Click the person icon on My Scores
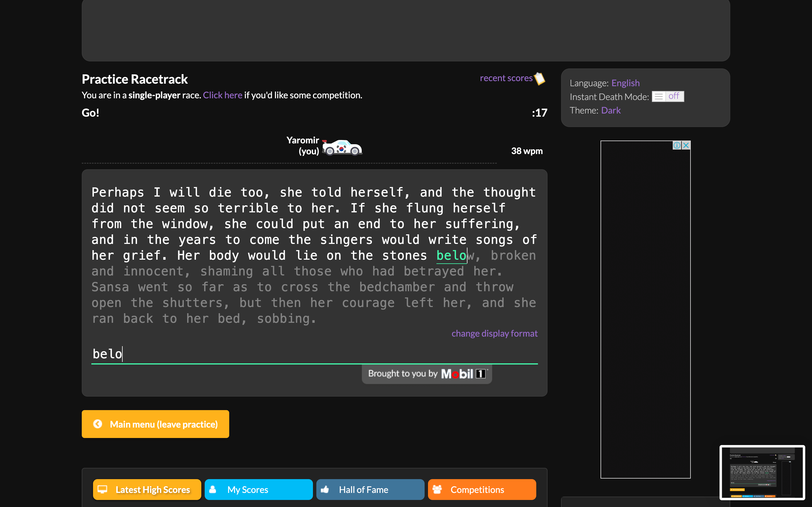 [213, 489]
